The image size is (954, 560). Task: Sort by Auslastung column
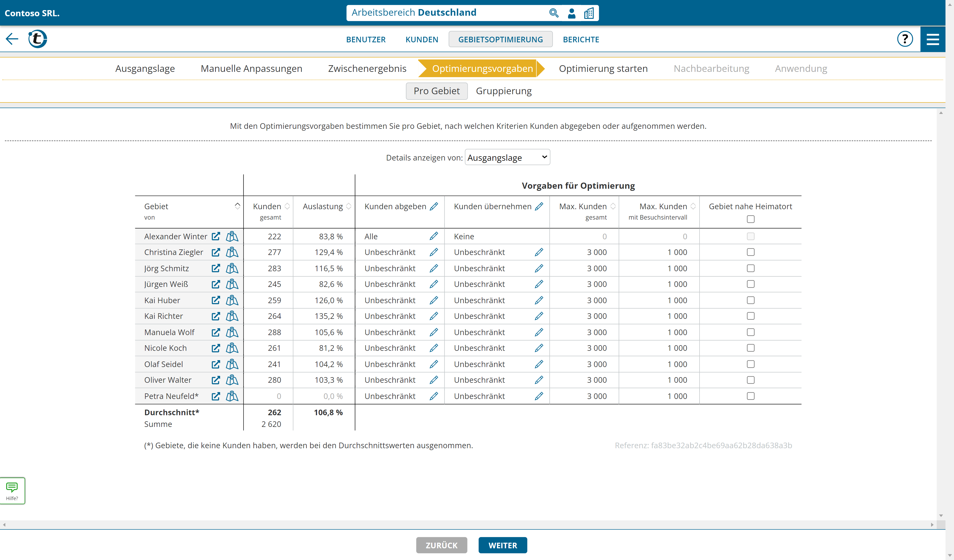(x=349, y=206)
